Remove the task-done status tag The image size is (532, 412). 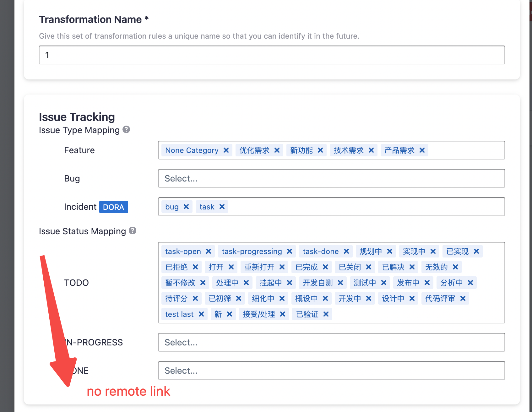click(346, 251)
